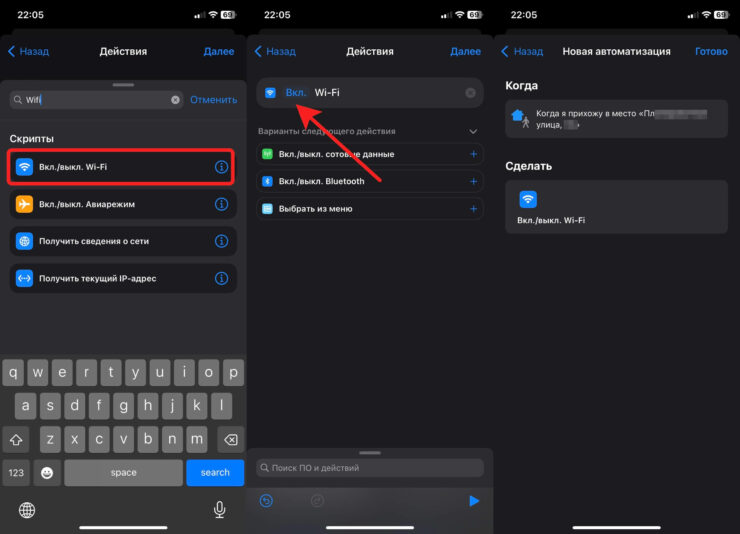Screen dimensions: 740x534
Task: Toggle the blue Вкл. parameter for Wi-Fi
Action: 296,93
